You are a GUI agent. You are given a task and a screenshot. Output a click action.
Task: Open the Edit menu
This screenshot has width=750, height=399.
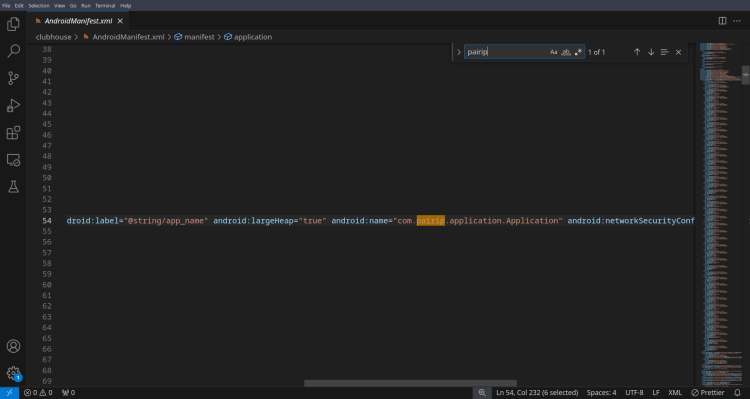[x=19, y=6]
